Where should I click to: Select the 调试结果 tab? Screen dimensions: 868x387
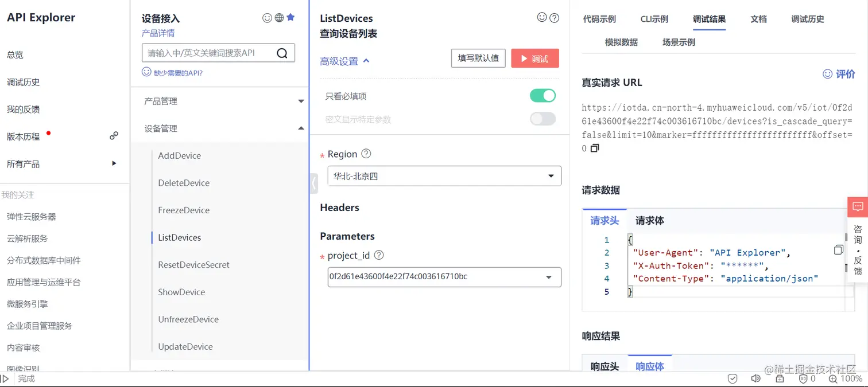(x=709, y=19)
